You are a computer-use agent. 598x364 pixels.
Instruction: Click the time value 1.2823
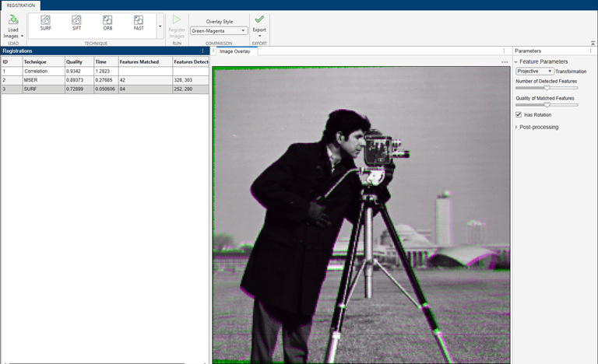click(x=102, y=72)
